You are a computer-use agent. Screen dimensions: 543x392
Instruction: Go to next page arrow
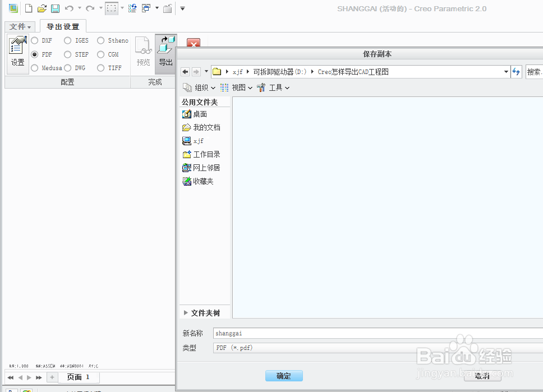pos(29,377)
